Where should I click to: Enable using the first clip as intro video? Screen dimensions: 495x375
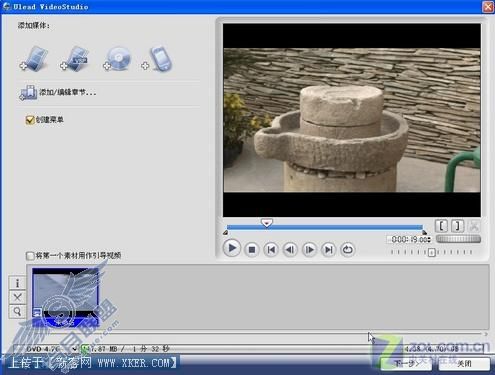30,256
